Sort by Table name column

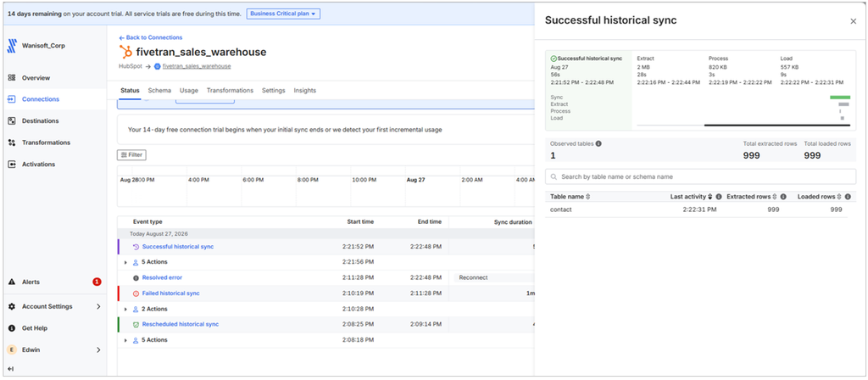tap(588, 197)
